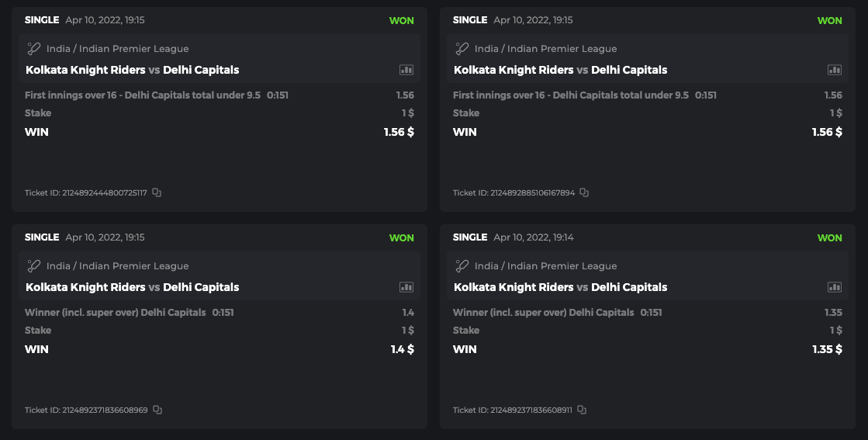Click Winner Delhi Capitals selection with 1.35 odds

click(x=543, y=313)
